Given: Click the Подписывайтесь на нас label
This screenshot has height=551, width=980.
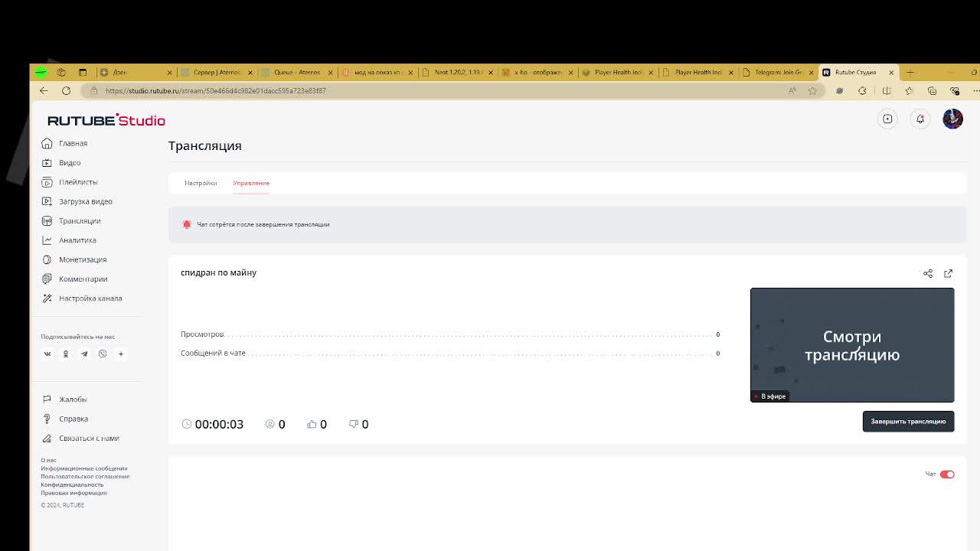Looking at the screenshot, I should click(x=78, y=337).
